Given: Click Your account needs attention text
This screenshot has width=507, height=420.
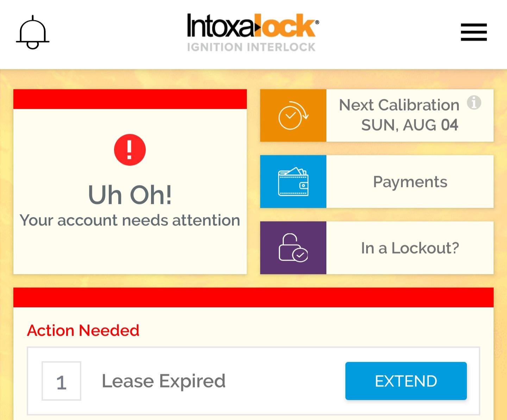Looking at the screenshot, I should point(130,220).
